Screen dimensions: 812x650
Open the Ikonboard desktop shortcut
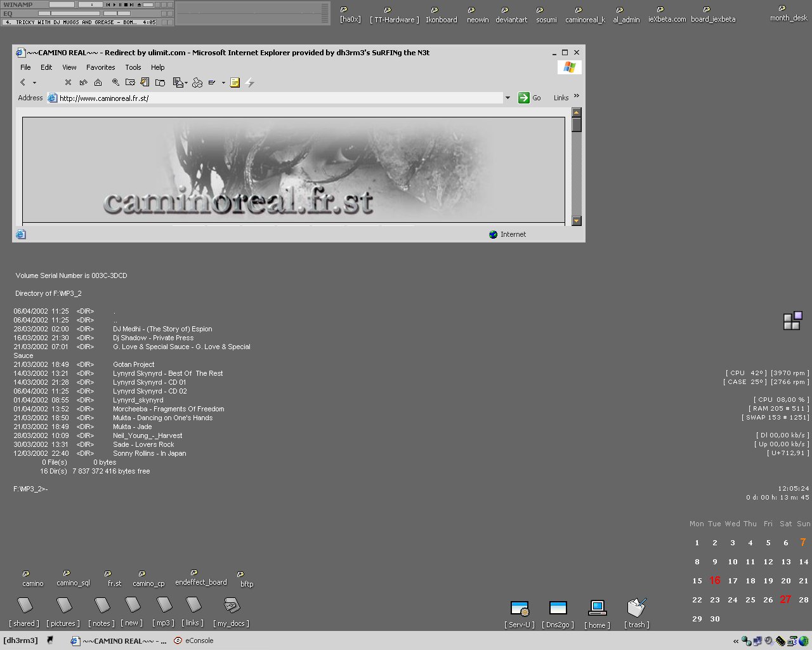(x=441, y=15)
